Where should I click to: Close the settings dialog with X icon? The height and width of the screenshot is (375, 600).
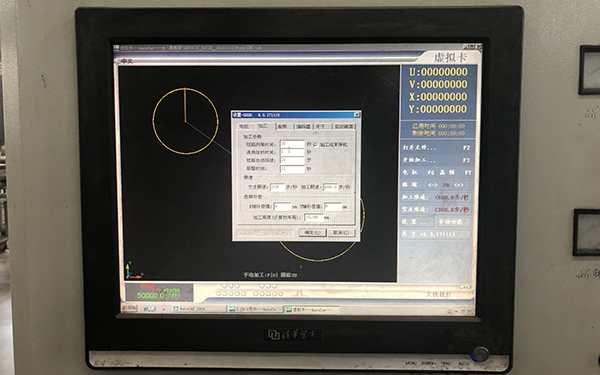(357, 114)
